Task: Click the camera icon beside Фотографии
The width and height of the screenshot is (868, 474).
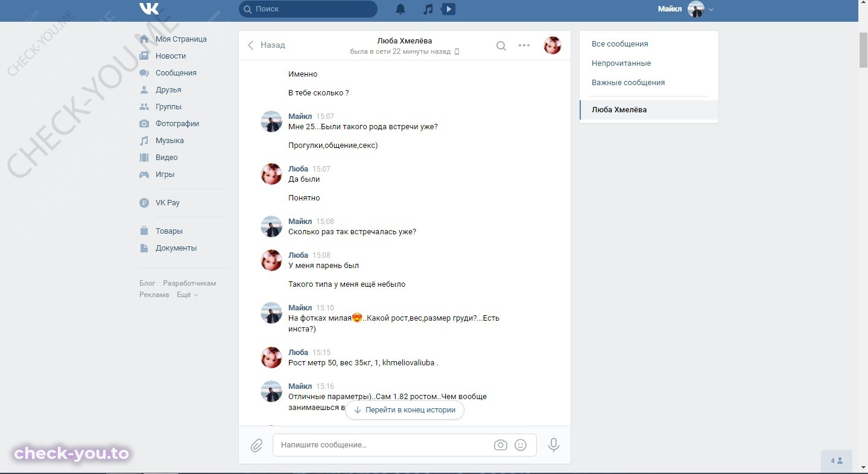Action: tap(144, 124)
